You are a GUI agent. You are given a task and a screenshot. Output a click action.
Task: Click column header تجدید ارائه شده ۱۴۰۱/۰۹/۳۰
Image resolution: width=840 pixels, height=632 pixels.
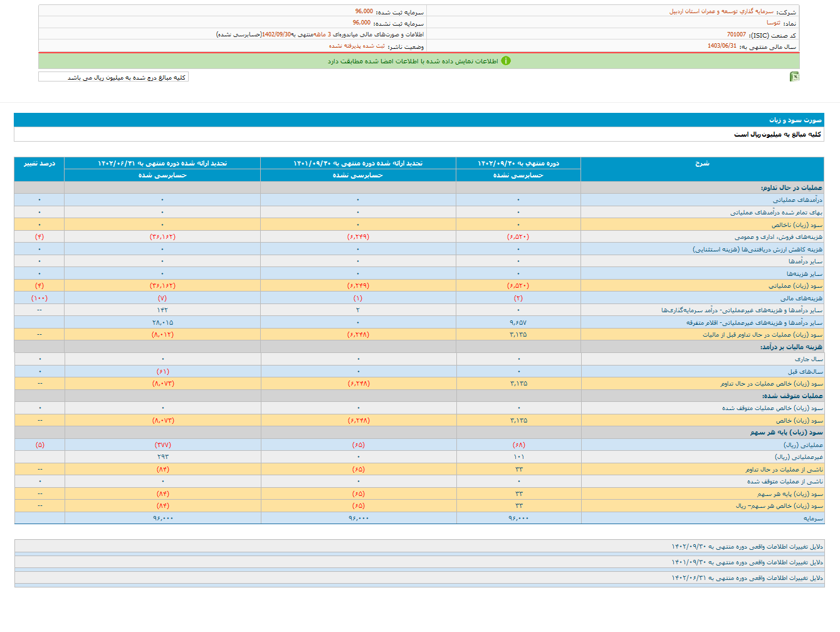[358, 164]
